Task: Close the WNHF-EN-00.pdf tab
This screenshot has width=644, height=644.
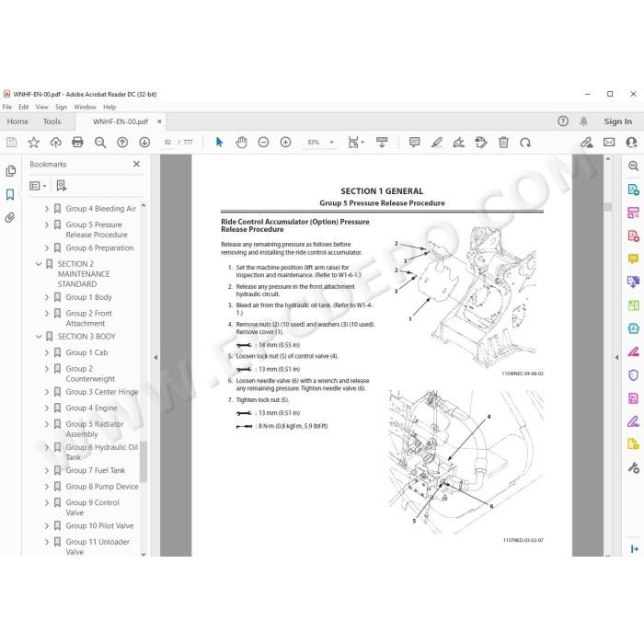Action: 159,121
